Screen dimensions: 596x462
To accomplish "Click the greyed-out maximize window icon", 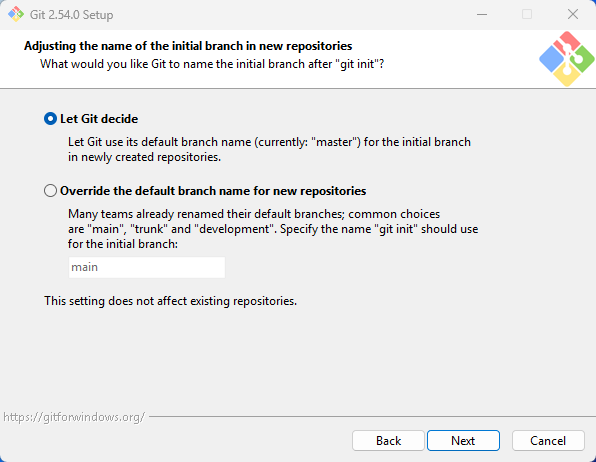I will coord(527,14).
